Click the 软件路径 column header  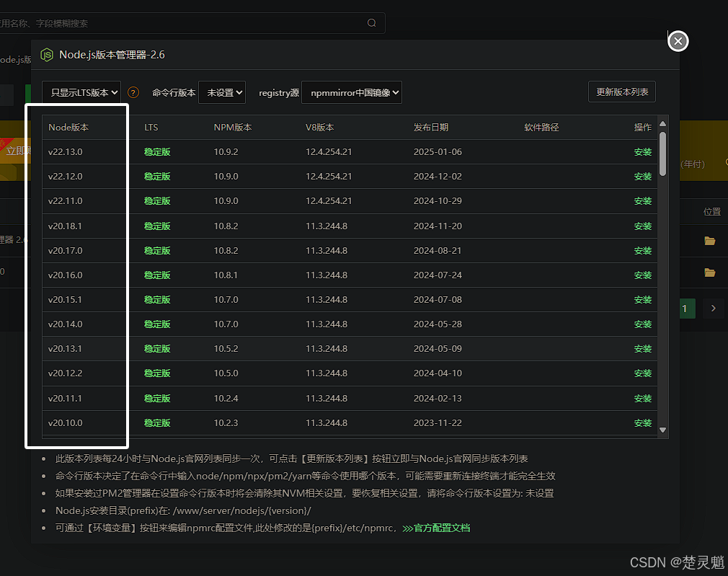click(x=541, y=128)
